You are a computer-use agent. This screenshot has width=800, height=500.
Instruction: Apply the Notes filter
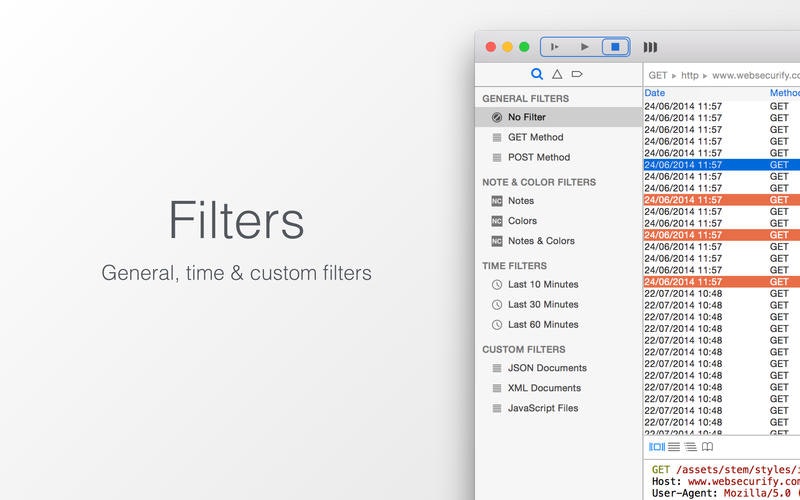point(559,201)
